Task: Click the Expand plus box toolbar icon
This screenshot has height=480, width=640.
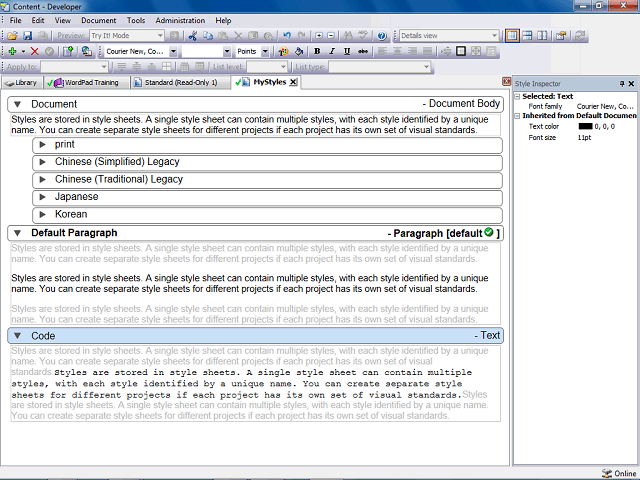Action: [319, 36]
